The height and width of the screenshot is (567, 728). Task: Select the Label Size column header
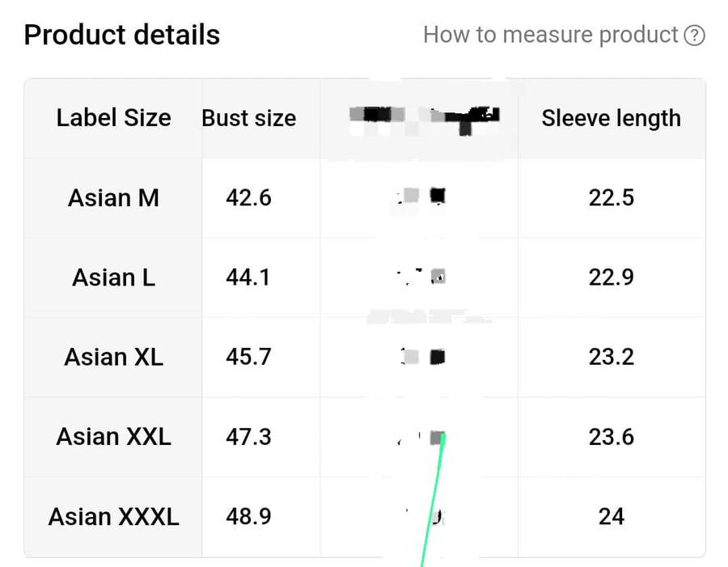click(x=113, y=118)
